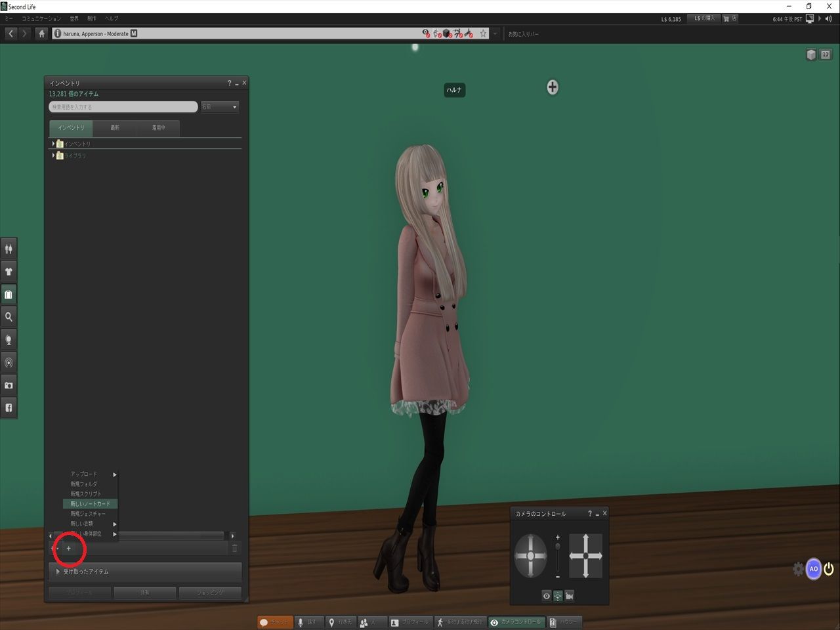
Task: Add this location to favorites with the star
Action: [x=484, y=33]
